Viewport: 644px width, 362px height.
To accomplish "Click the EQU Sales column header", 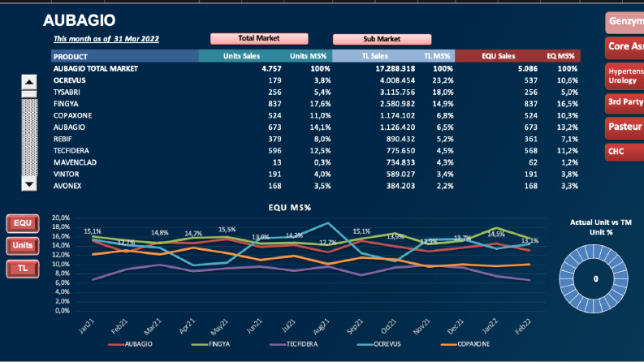I will pyautogui.click(x=498, y=56).
